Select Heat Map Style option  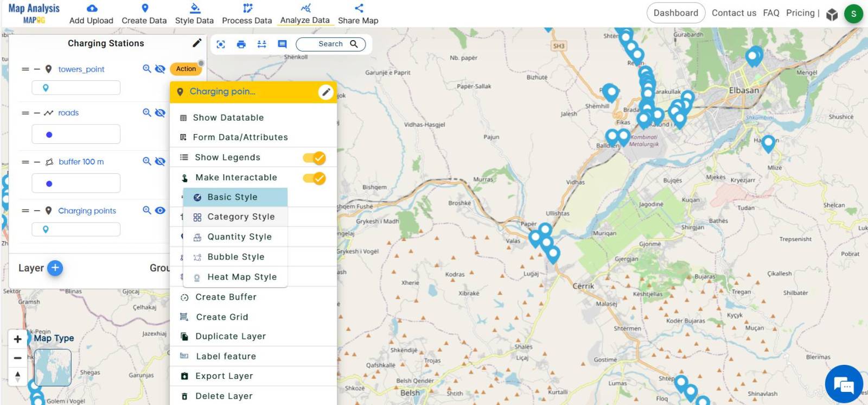[x=235, y=277]
